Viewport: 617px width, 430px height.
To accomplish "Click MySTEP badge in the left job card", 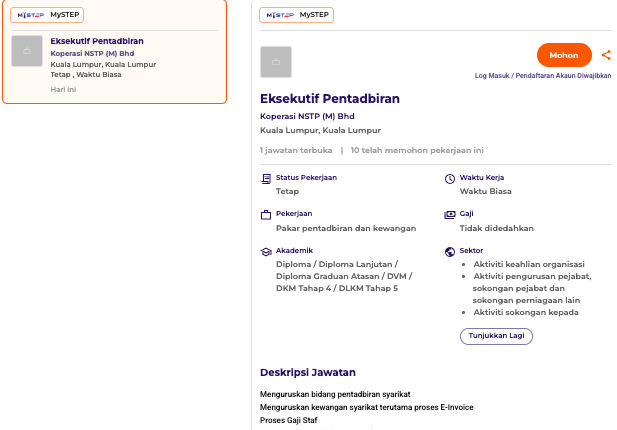I will point(47,15).
